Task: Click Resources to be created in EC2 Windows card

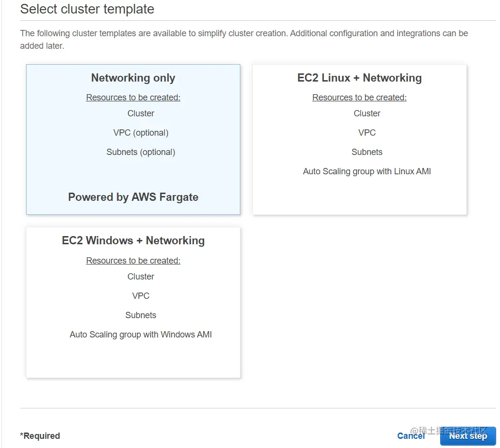Action: tap(133, 261)
